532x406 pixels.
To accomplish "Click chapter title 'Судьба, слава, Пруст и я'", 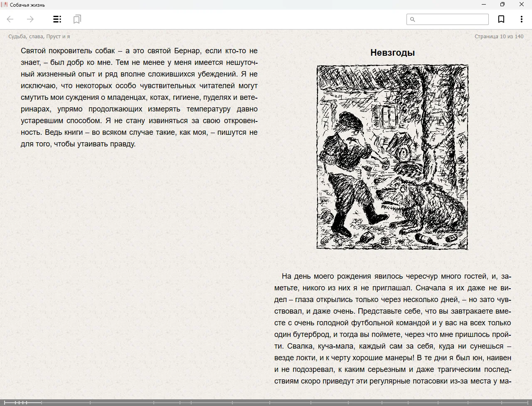I will tap(39, 37).
